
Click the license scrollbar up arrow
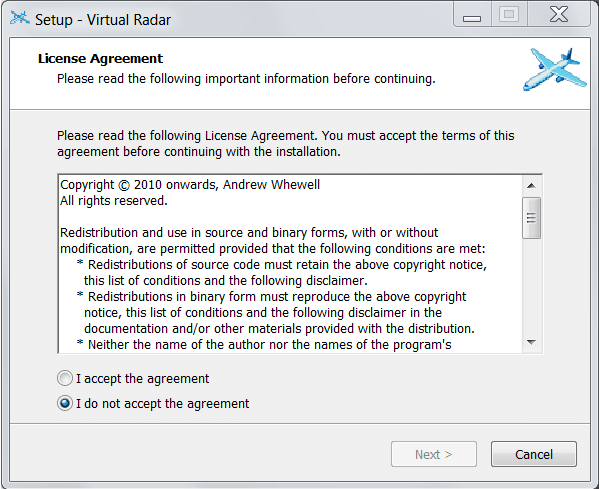click(531, 186)
